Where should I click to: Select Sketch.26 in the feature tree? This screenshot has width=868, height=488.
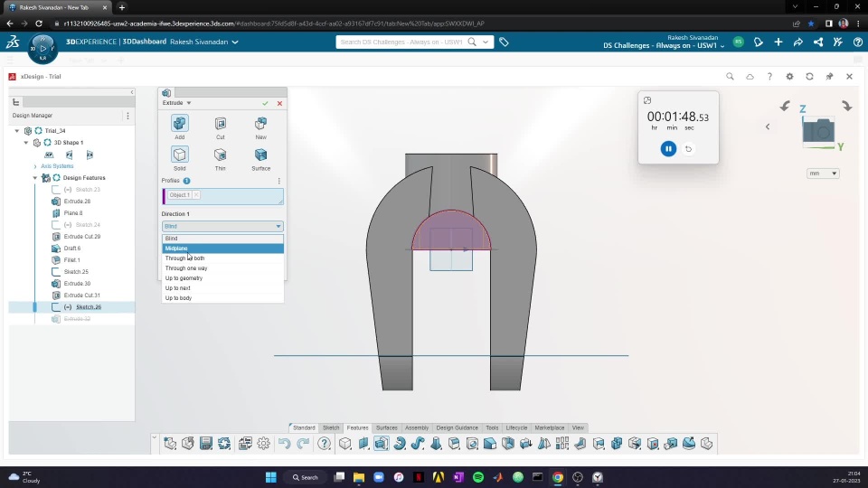pos(89,307)
